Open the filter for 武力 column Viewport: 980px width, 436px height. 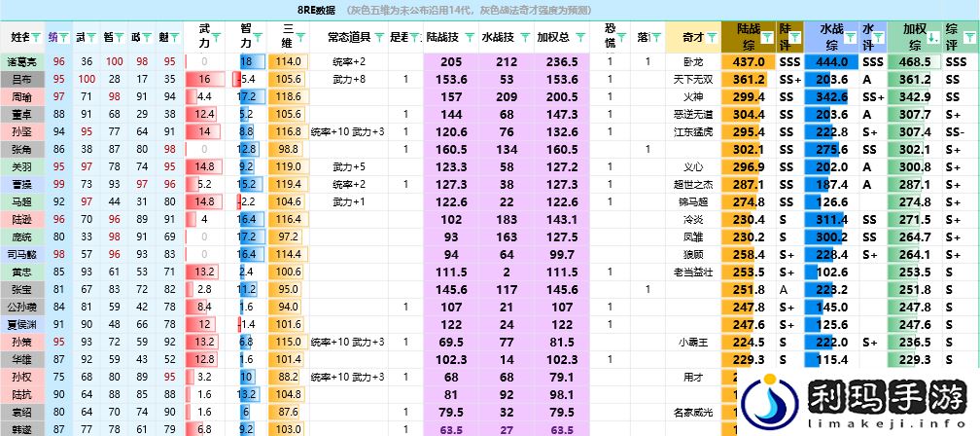(216, 38)
